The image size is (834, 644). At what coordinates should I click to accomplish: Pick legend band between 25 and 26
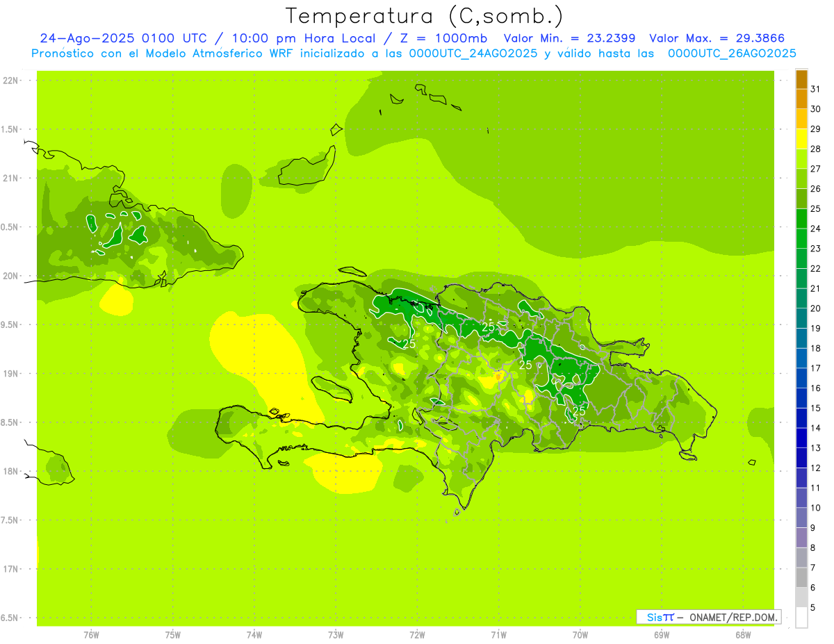pyautogui.click(x=801, y=199)
